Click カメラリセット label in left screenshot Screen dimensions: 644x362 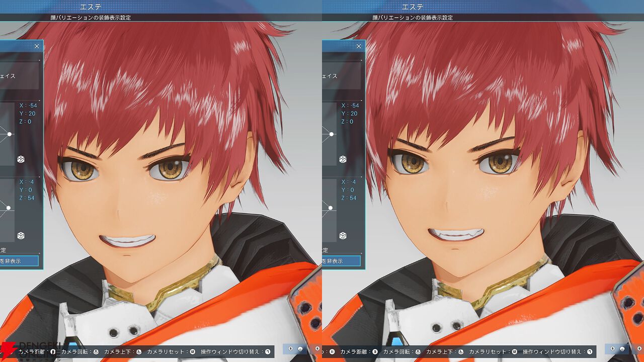tap(165, 352)
